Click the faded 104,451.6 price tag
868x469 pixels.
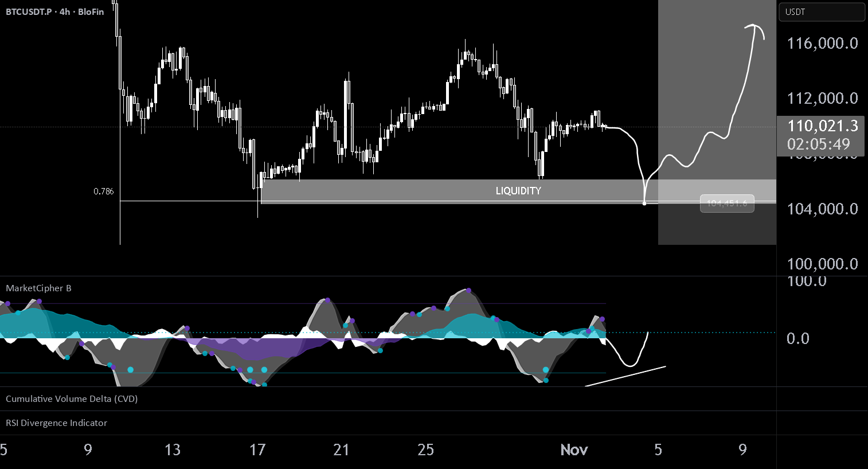727,204
